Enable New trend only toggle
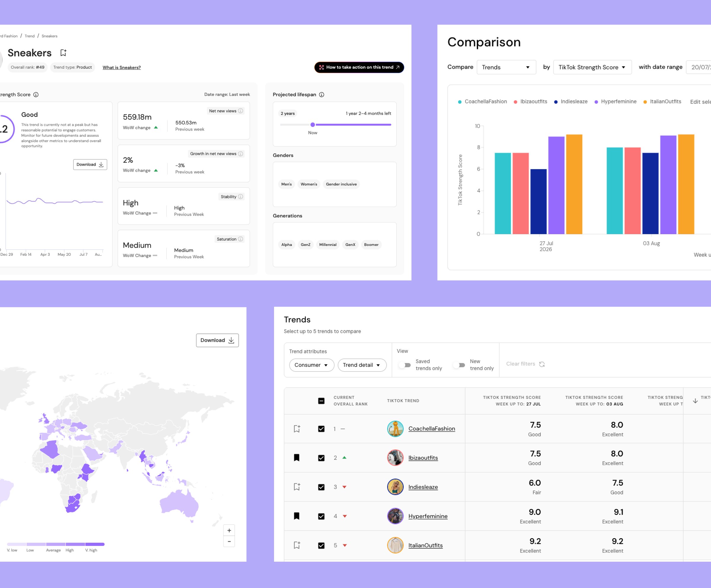711x588 pixels. tap(459, 365)
